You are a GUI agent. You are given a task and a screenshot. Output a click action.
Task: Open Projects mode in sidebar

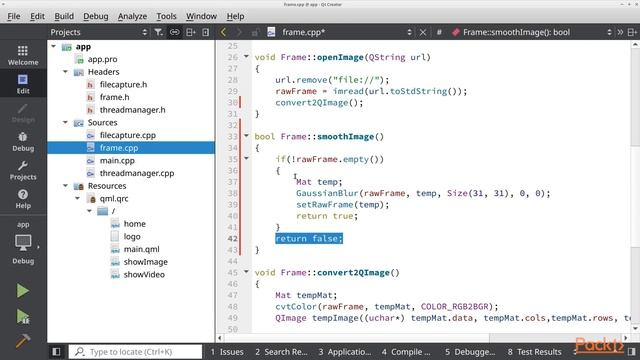23,170
